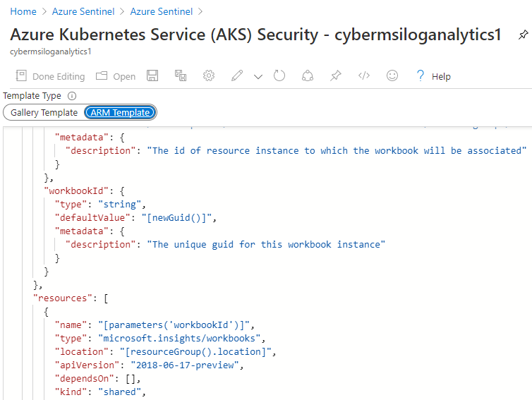This screenshot has height=400, width=532.
Task: Select ARM Template type
Action: pos(120,113)
